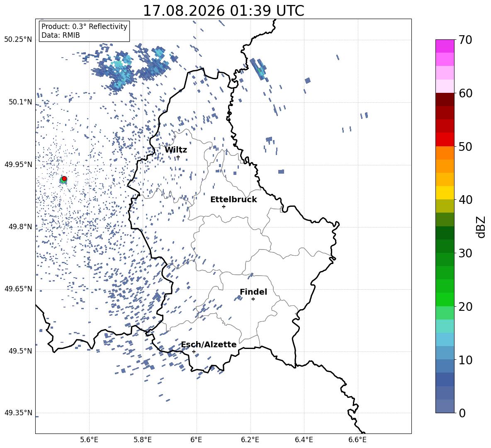Pick the magenta 70 dBZ colorbar segment

click(445, 46)
